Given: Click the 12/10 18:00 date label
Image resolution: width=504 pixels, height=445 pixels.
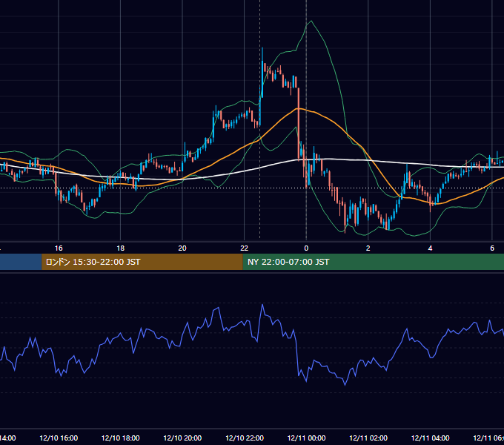Looking at the screenshot, I should (x=121, y=438).
